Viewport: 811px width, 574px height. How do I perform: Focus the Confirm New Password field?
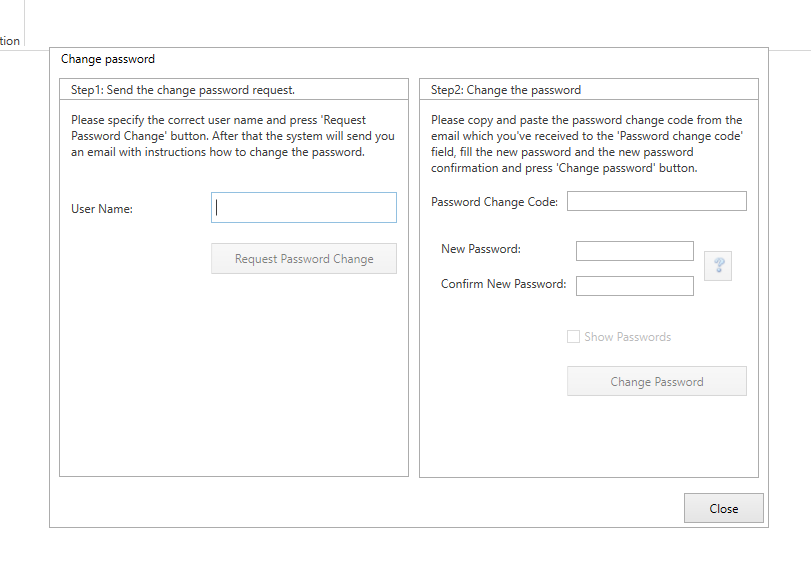[634, 286]
